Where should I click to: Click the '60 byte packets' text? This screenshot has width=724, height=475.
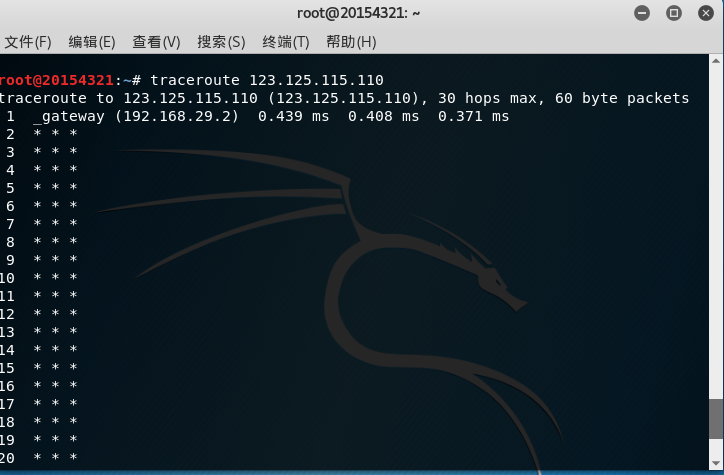[x=622, y=98]
